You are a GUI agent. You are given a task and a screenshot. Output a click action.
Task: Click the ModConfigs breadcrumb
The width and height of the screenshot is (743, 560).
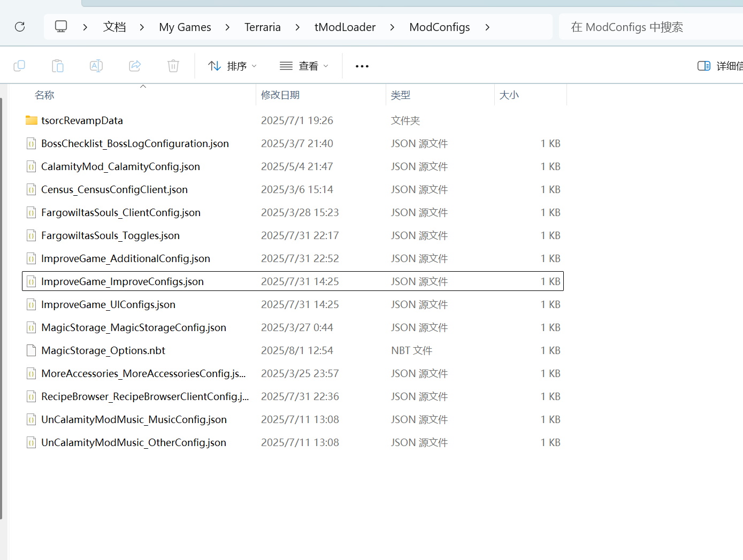(440, 27)
